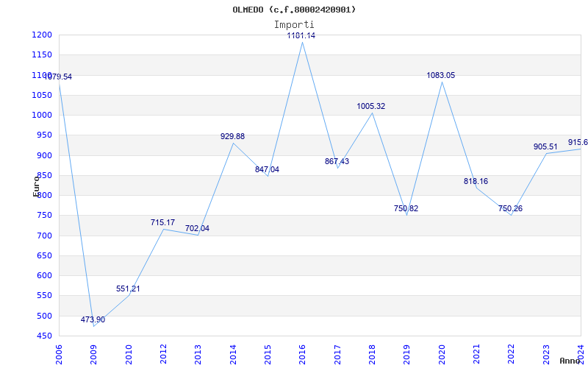Image resolution: width=588 pixels, height=368 pixels.
Task: Click the Anno x-axis title
Action: point(570,361)
